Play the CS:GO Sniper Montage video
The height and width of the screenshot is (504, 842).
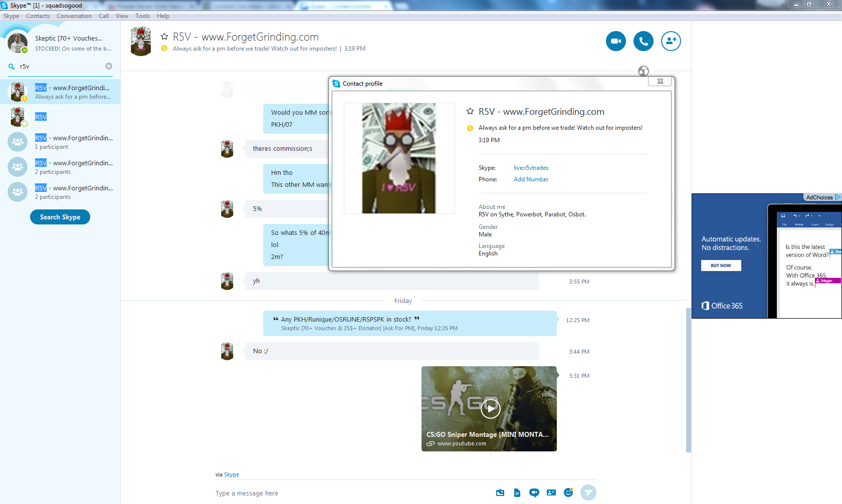[491, 408]
